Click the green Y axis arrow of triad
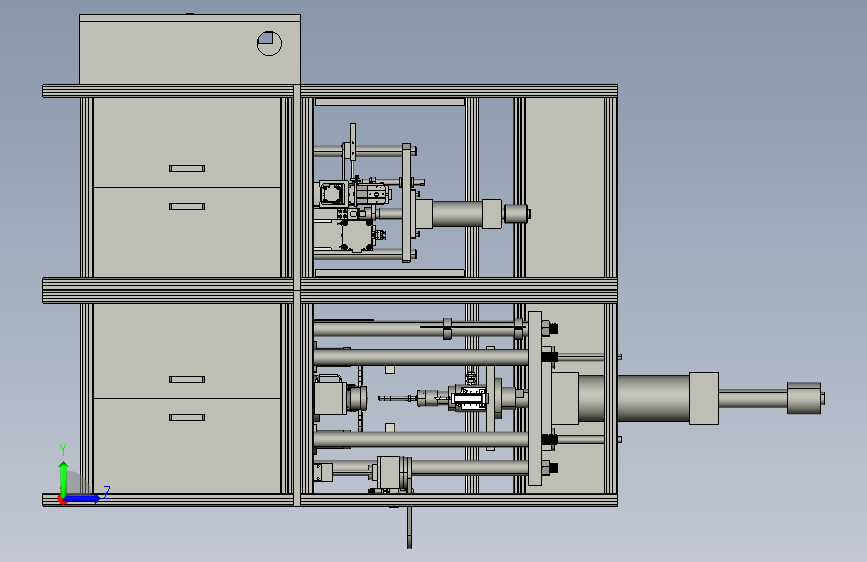This screenshot has height=562, width=867. click(x=63, y=479)
